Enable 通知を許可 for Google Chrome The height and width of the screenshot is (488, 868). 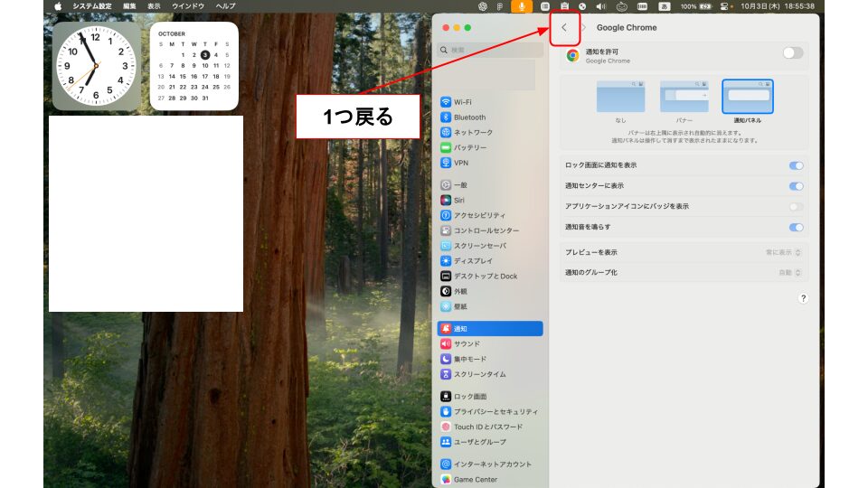792,53
